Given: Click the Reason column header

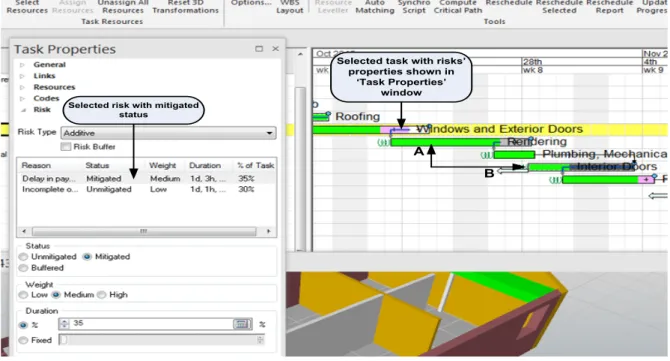Looking at the screenshot, I should point(36,165).
